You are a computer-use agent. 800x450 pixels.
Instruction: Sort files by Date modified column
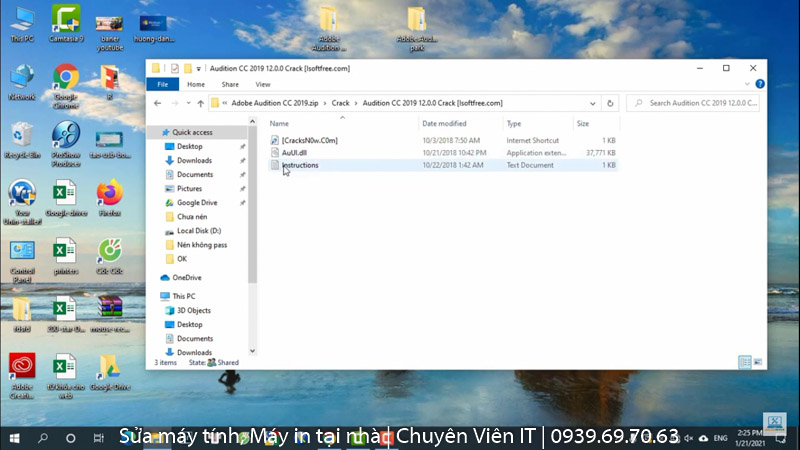coord(444,123)
